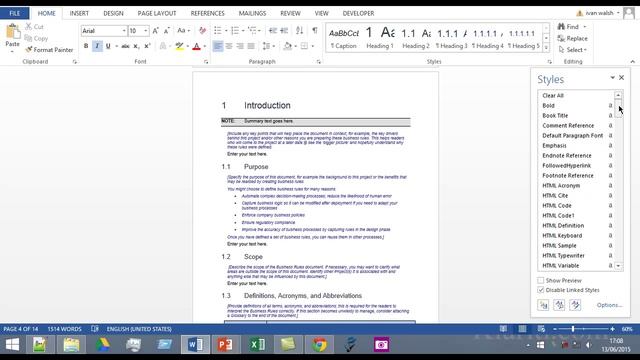Open the New Style button in Styles pane
Viewport: 640px width, 360px height.
(543, 305)
